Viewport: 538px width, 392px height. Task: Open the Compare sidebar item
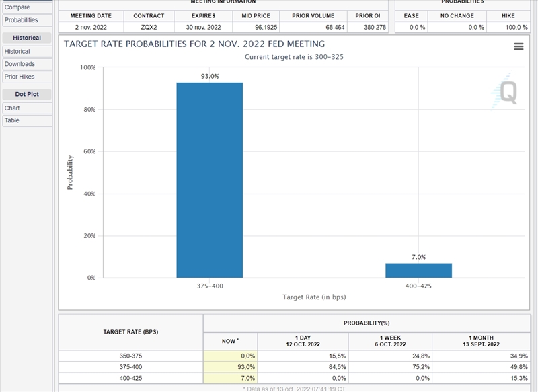pos(28,7)
